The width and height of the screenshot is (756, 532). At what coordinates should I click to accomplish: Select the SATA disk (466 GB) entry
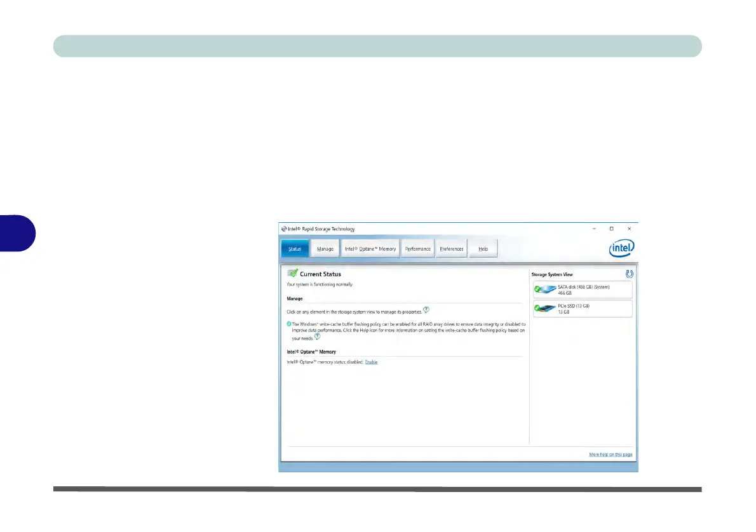(x=583, y=289)
